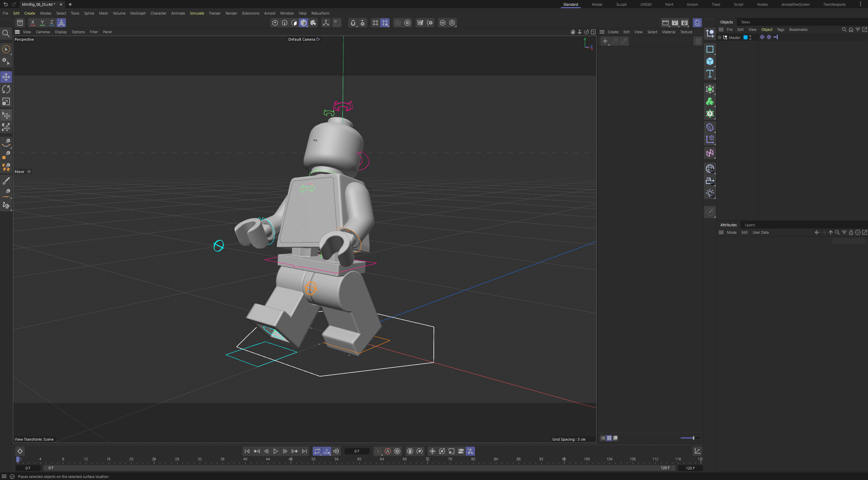Adjust material preview size slider

690,438
